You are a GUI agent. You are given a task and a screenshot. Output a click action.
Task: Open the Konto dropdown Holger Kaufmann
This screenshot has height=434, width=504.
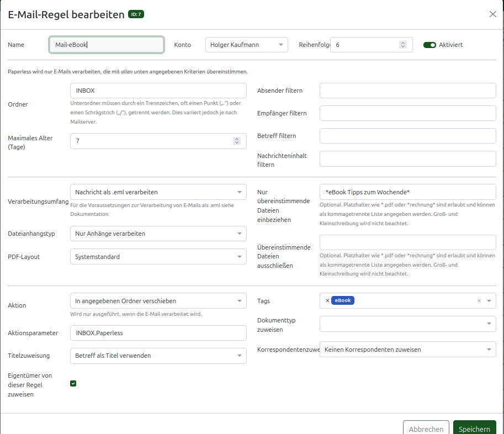247,45
